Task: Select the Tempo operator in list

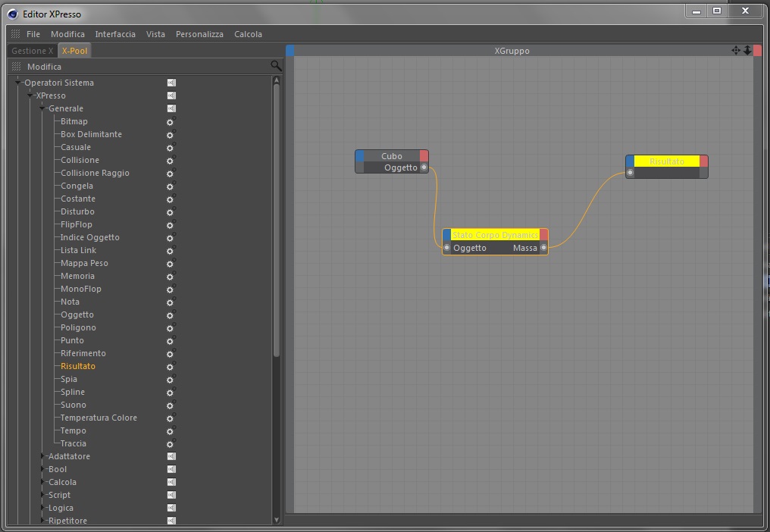Action: point(74,430)
